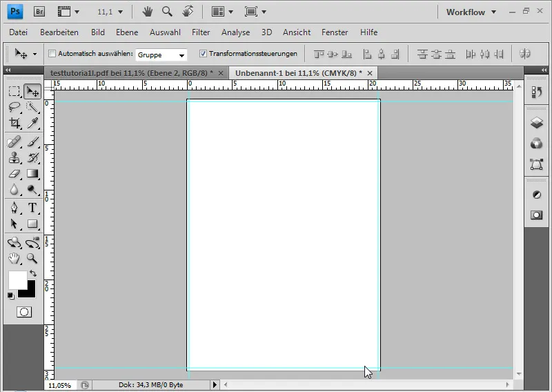
Task: Click Auto-Align Layers icon in options bar
Action: pos(524,54)
